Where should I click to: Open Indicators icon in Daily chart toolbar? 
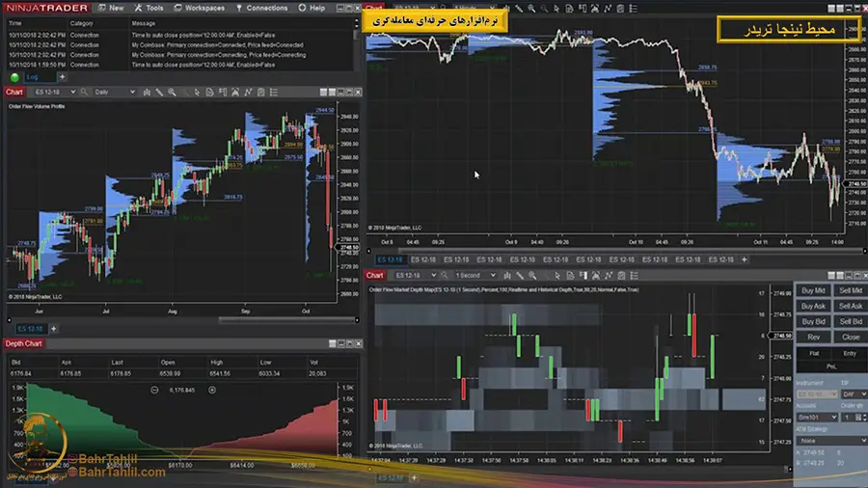[235, 93]
